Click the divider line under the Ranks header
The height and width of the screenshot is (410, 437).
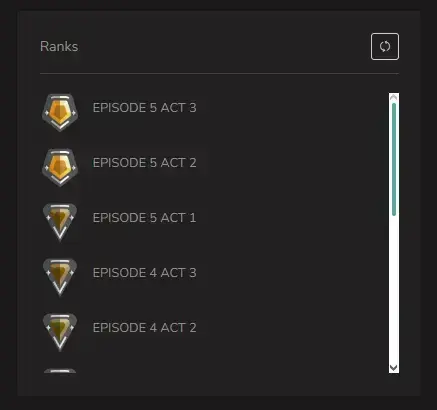point(219,73)
